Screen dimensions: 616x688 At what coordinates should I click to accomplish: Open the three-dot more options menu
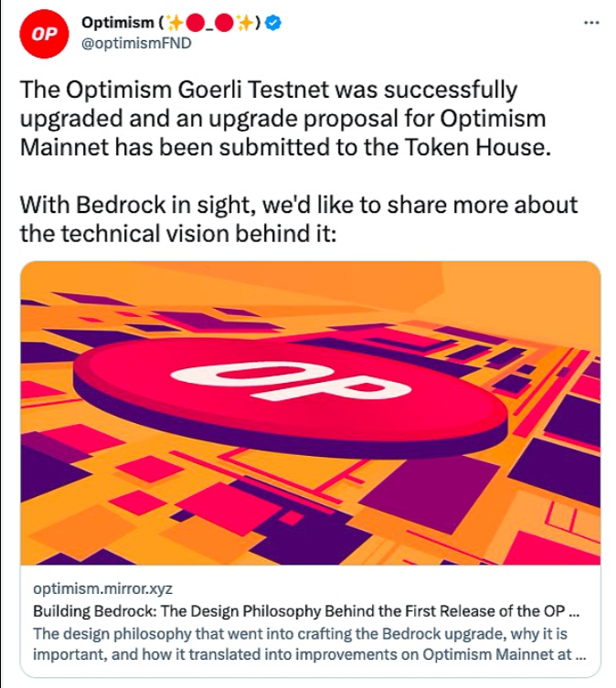[591, 22]
